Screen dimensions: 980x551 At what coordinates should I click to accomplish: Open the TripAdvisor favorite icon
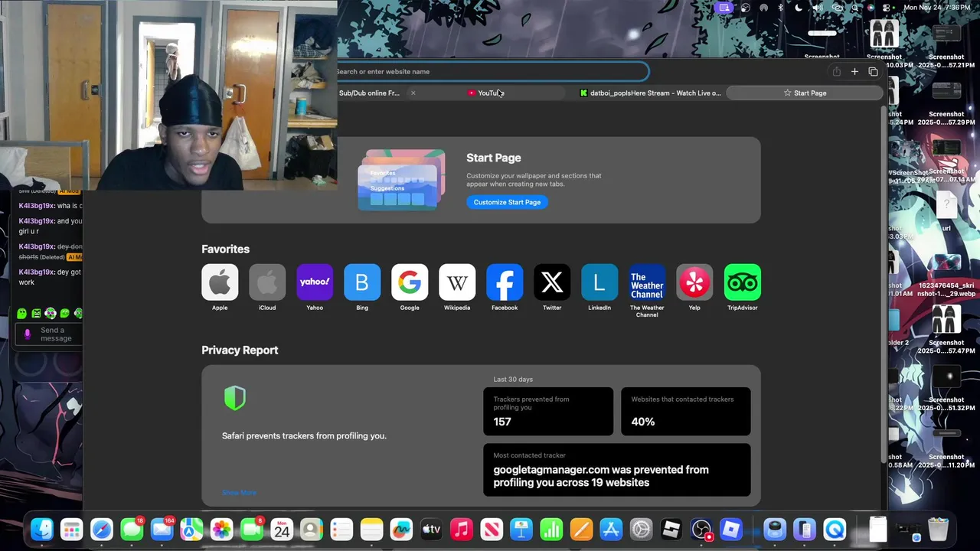coord(742,282)
